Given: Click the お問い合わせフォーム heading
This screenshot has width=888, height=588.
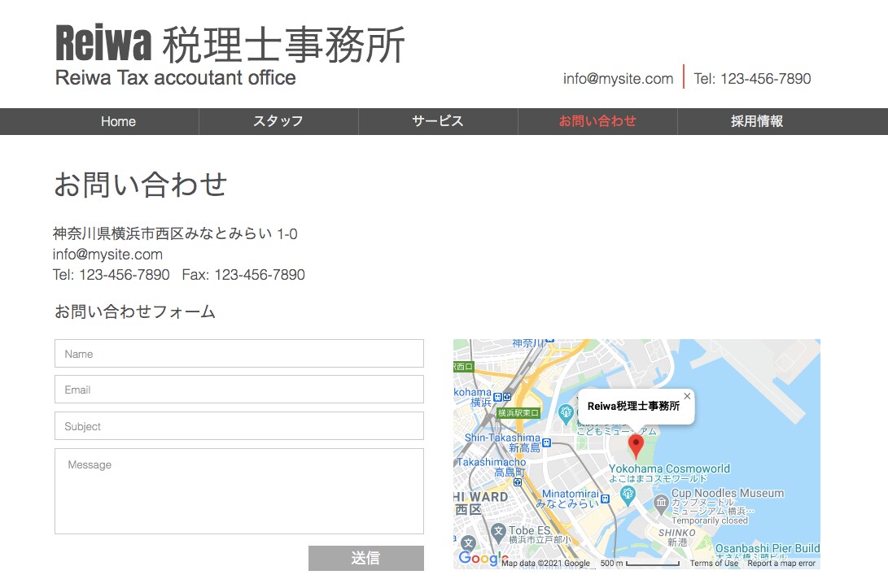Looking at the screenshot, I should pos(135,311).
